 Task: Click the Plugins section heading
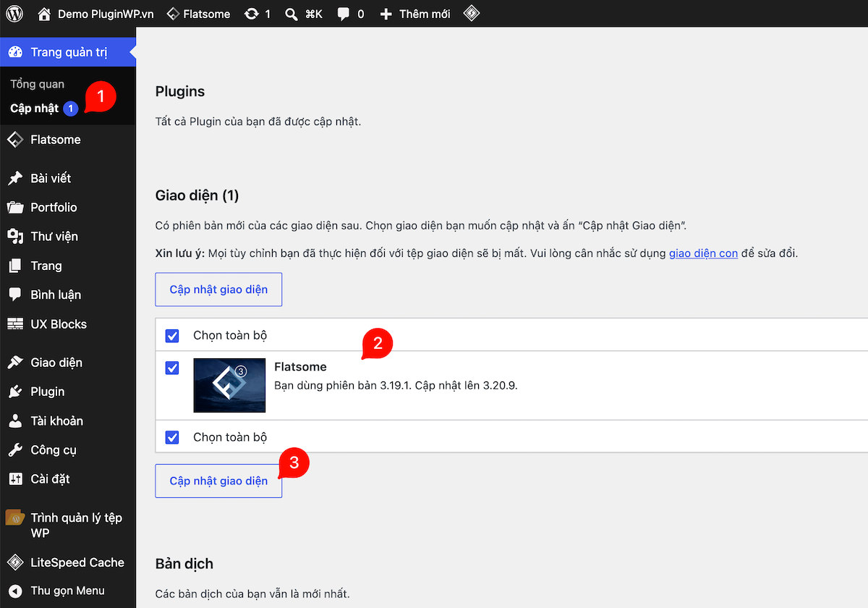click(180, 92)
